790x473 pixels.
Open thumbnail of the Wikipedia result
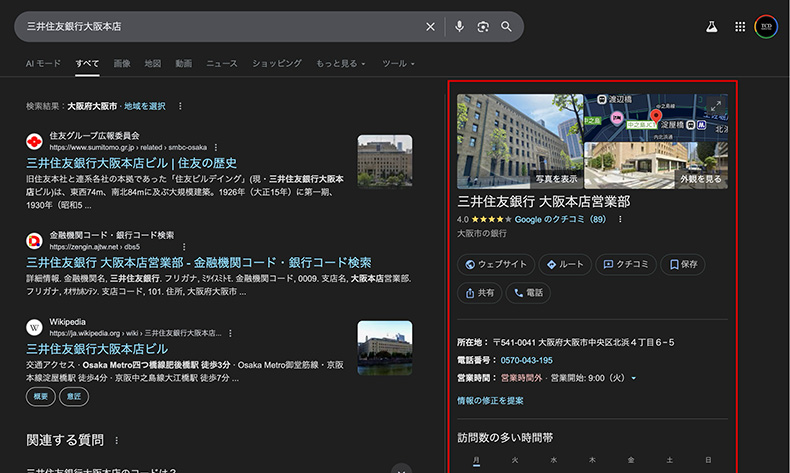385,348
